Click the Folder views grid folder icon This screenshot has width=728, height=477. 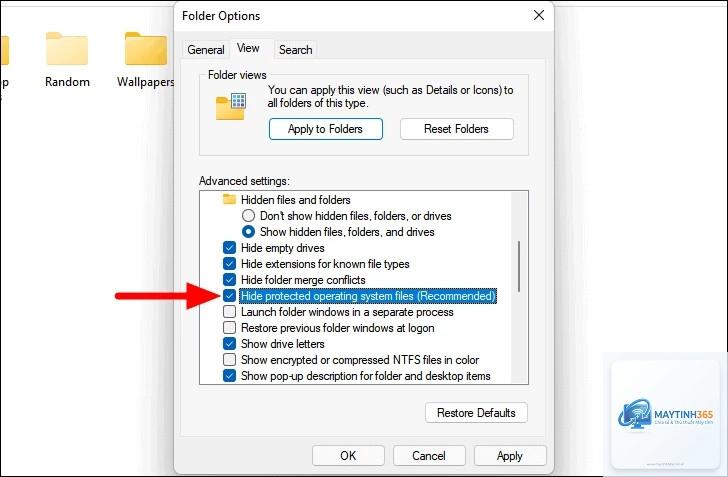(x=231, y=106)
